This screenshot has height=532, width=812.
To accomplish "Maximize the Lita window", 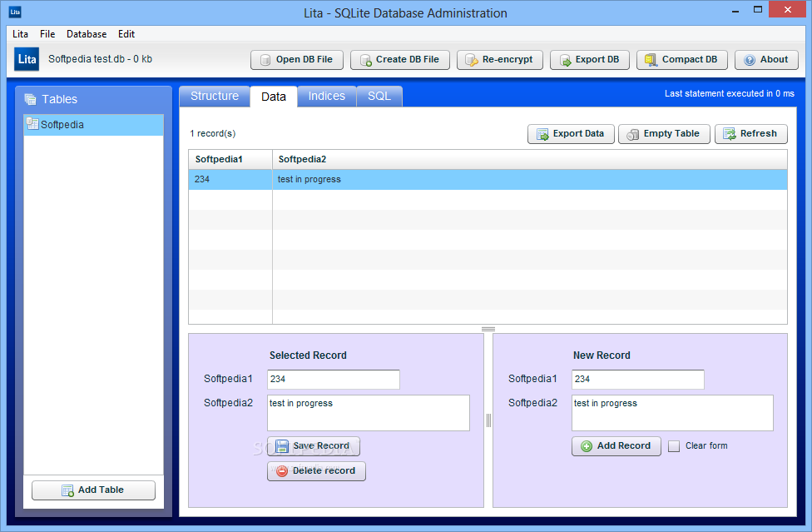I will pyautogui.click(x=758, y=10).
